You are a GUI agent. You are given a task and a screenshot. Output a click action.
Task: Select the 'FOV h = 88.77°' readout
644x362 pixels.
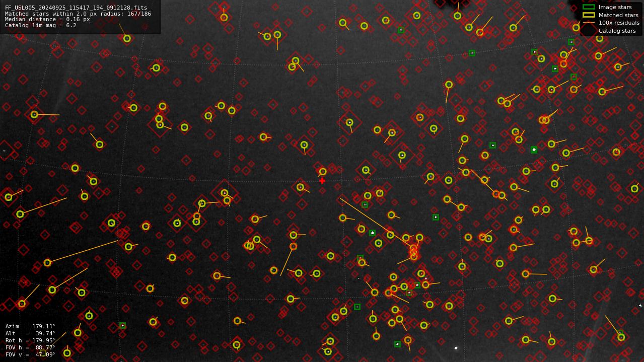[x=30, y=347]
